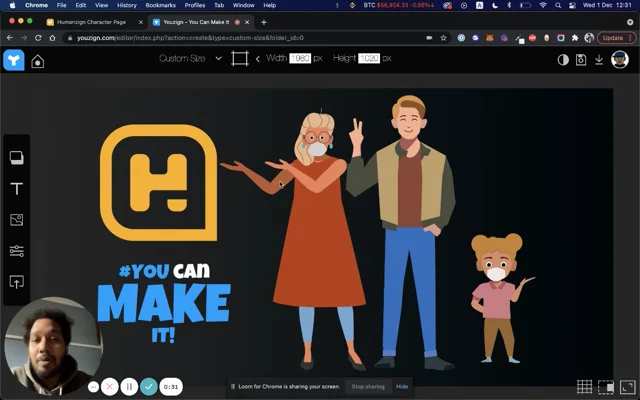This screenshot has width=640, height=400.
Task: Open the History menu
Action: [x=127, y=5]
